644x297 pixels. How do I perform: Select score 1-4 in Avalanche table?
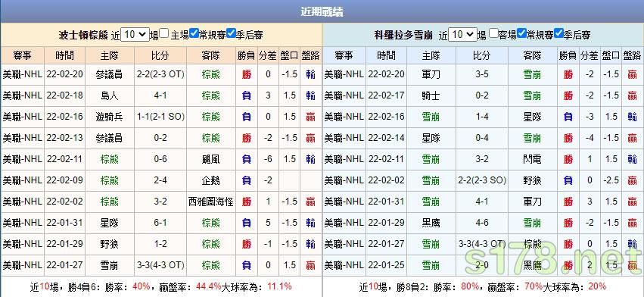pyautogui.click(x=482, y=117)
